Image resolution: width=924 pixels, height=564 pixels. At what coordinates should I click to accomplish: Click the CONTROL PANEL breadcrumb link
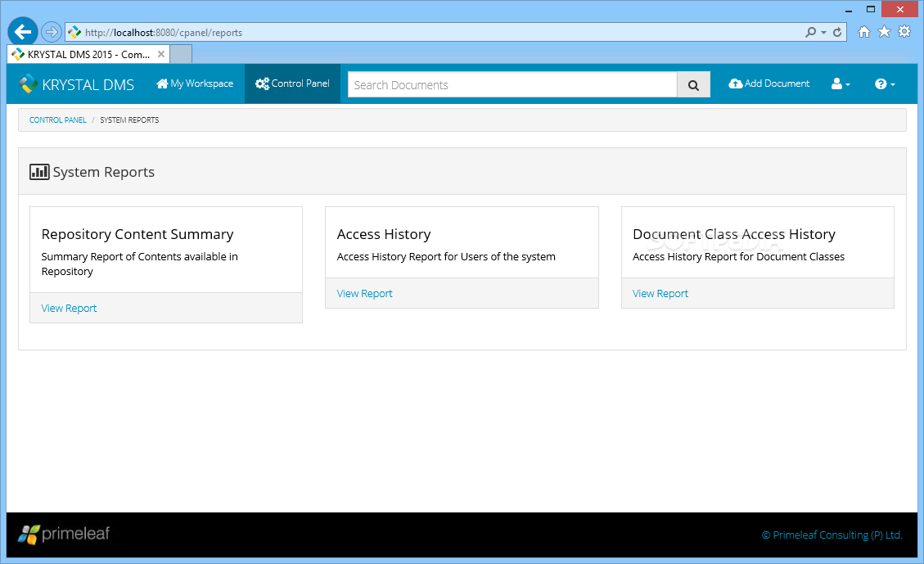tap(58, 120)
